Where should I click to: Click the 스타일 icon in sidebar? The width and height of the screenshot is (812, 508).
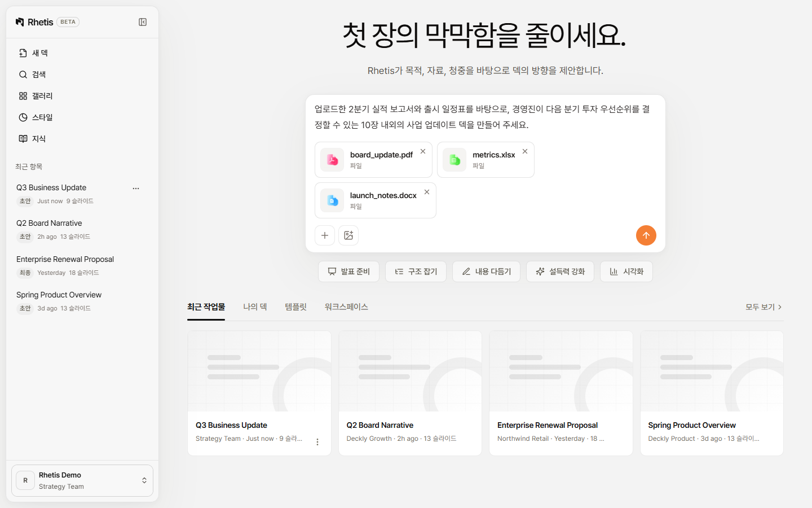point(23,117)
